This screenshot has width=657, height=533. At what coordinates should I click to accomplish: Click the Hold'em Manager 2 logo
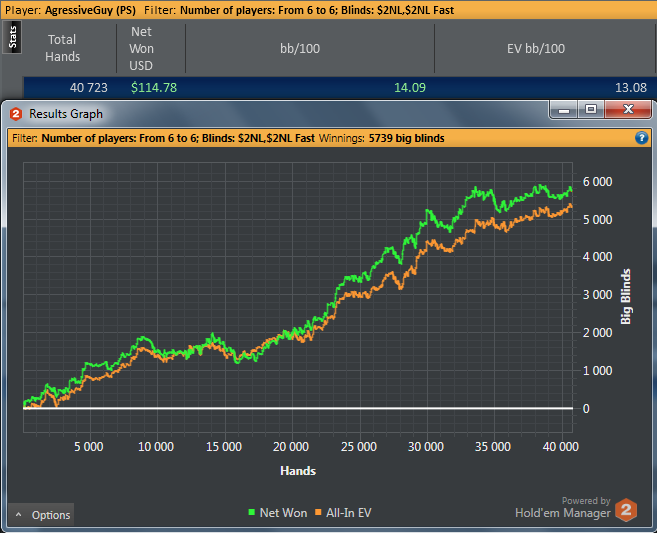626,509
